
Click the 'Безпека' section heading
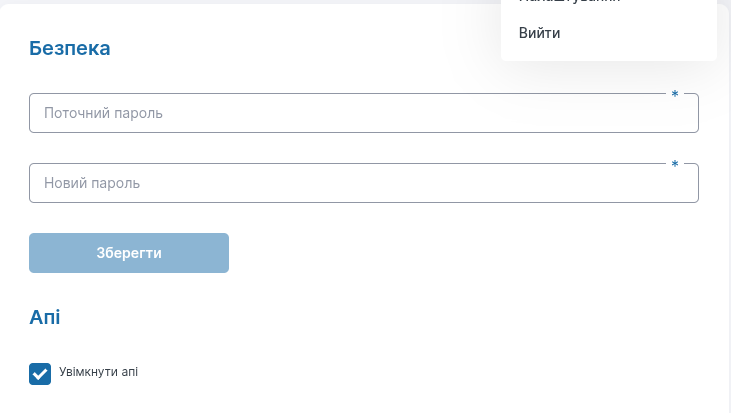70,48
